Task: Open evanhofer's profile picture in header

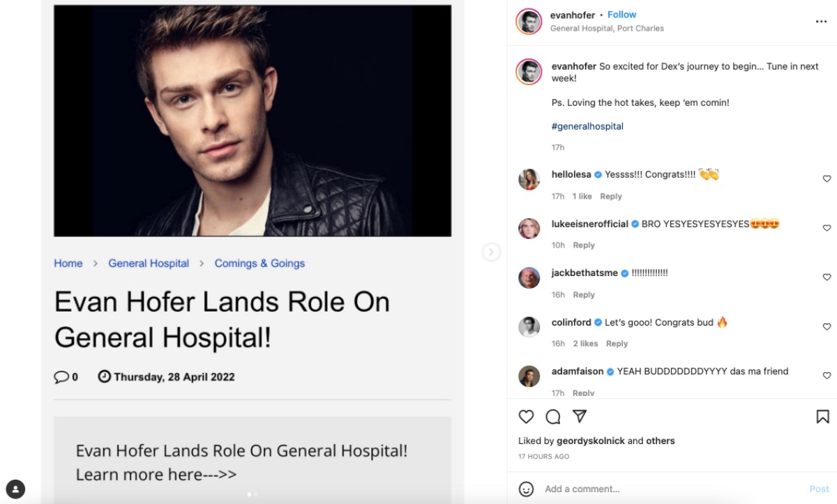Action: click(x=529, y=22)
